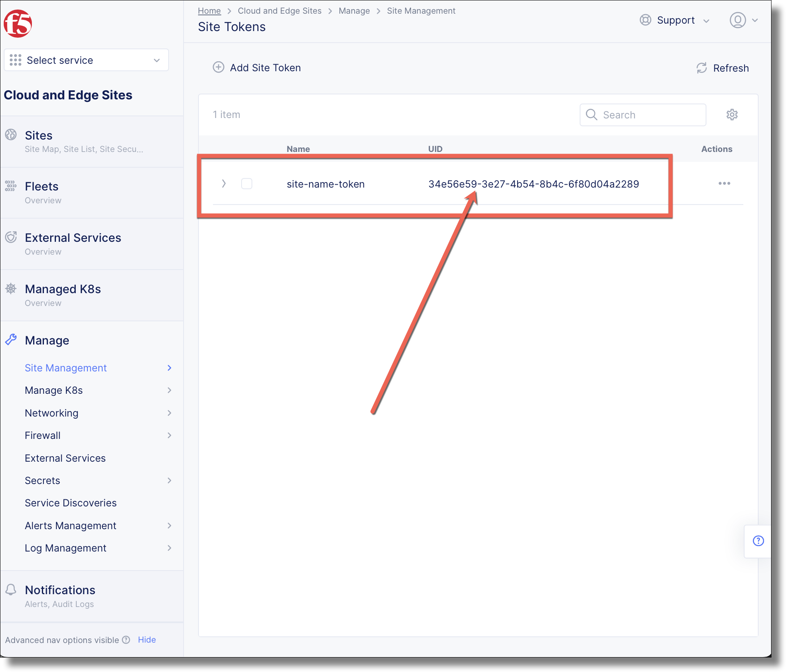
Task: Open the Manage section heading
Action: click(x=47, y=340)
